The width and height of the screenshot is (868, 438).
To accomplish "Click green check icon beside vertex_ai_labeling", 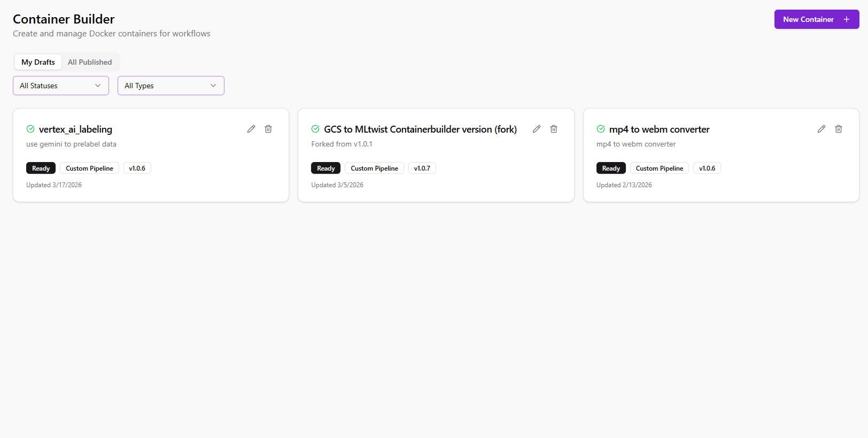I will click(x=30, y=129).
